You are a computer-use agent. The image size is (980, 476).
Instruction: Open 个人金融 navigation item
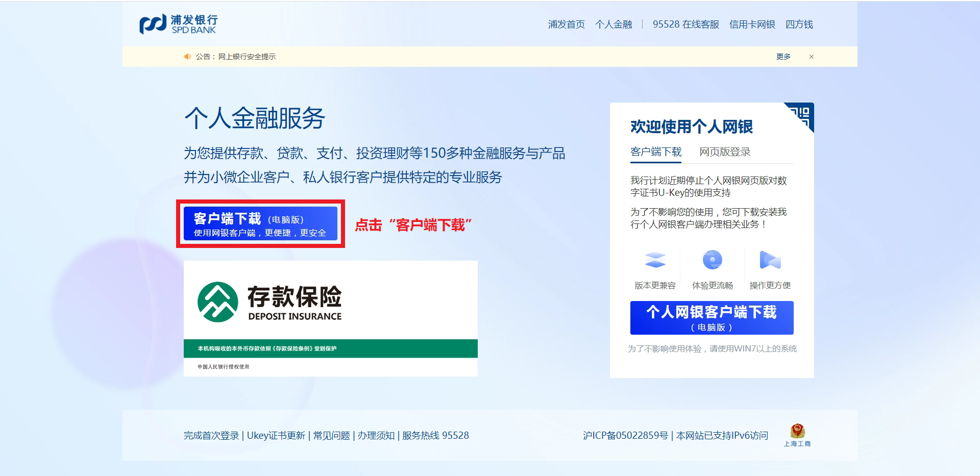(x=614, y=24)
